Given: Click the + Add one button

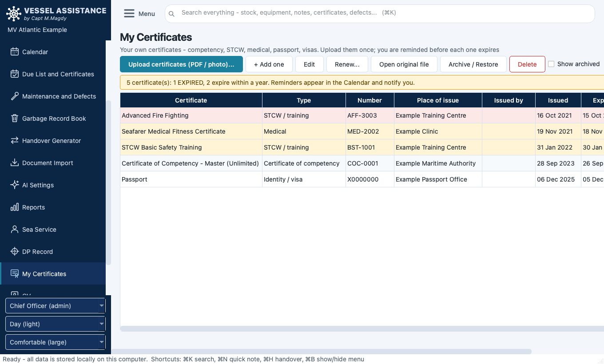Looking at the screenshot, I should pos(269,64).
